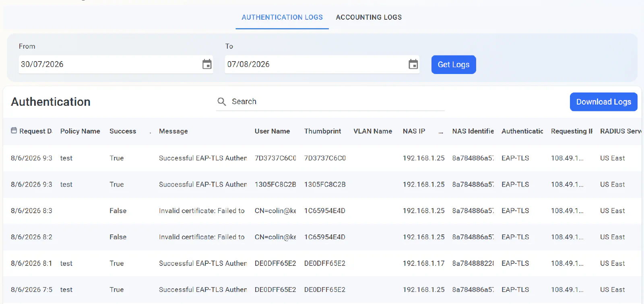Image resolution: width=644 pixels, height=304 pixels.
Task: Open the To date calendar picker
Action: pyautogui.click(x=413, y=64)
